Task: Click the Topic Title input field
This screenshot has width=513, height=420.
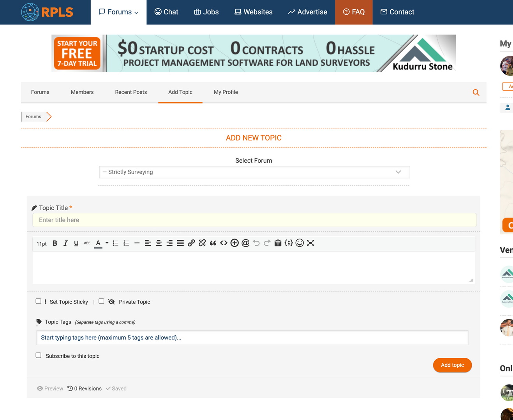Action: [254, 220]
